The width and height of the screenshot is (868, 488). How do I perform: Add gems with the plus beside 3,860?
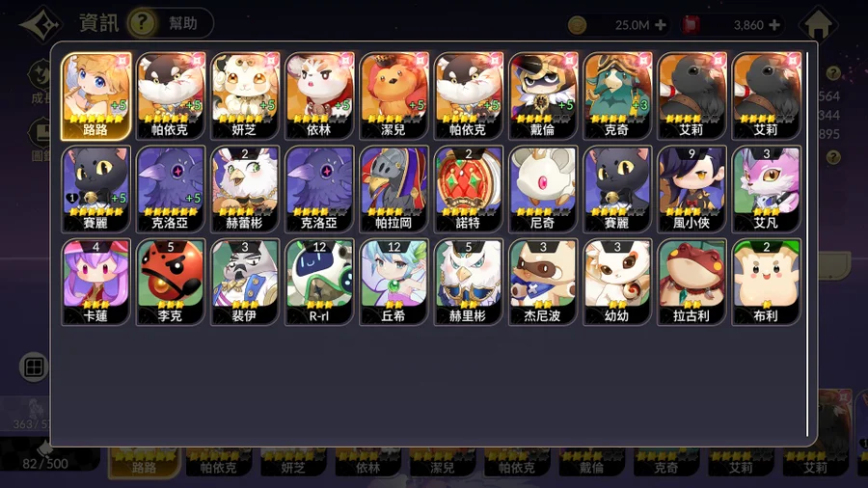(774, 25)
